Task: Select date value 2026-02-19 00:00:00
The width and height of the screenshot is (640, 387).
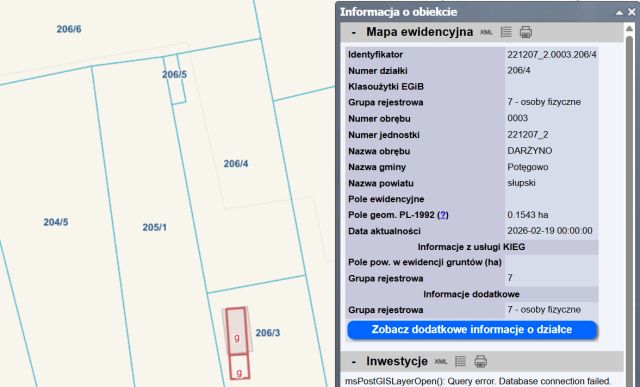Action: point(550,231)
